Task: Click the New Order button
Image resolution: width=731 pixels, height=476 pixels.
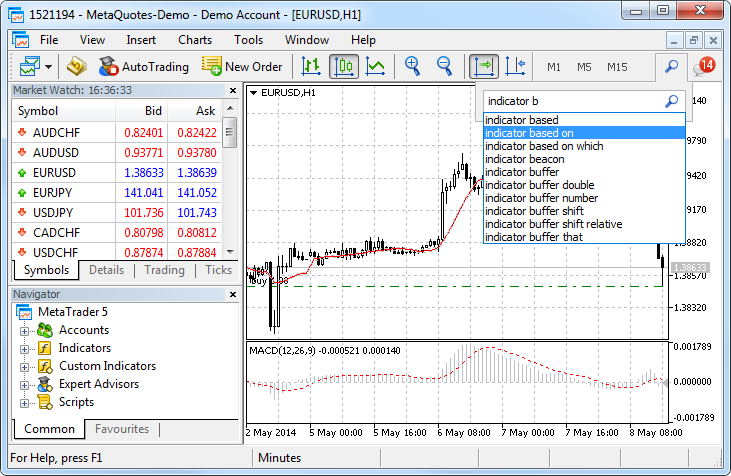Action: tap(242, 67)
